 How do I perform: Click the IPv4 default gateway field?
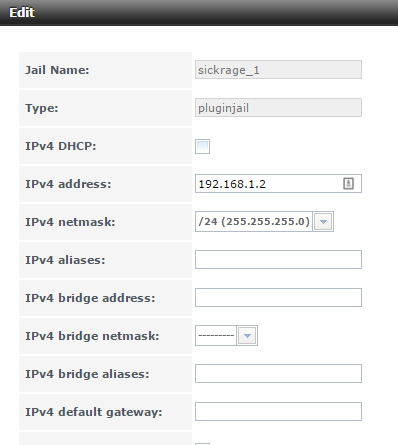pyautogui.click(x=278, y=411)
